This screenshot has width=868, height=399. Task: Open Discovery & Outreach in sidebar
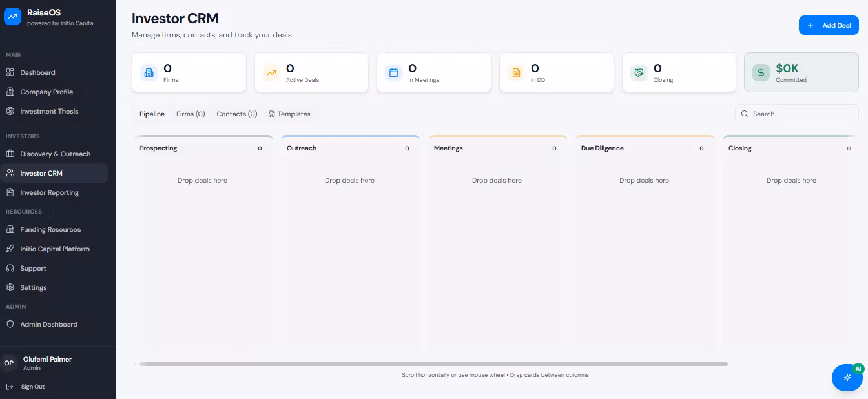click(x=55, y=154)
